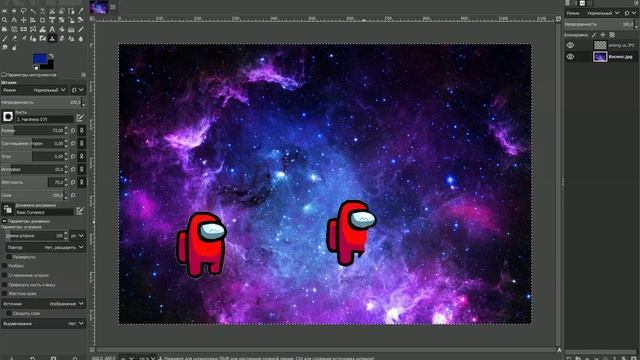Viewport: 640px width, 360px height.
Task: Select the Paintbrush tool
Action: (4, 38)
